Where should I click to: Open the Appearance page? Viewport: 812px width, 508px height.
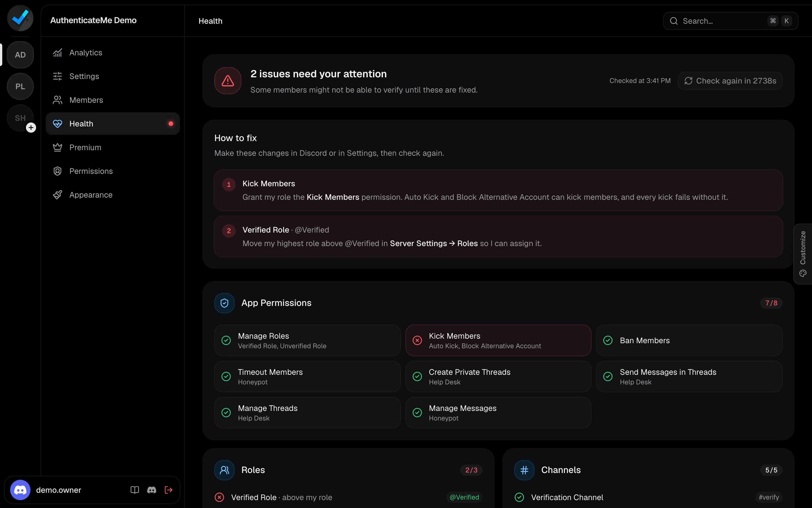(113, 195)
